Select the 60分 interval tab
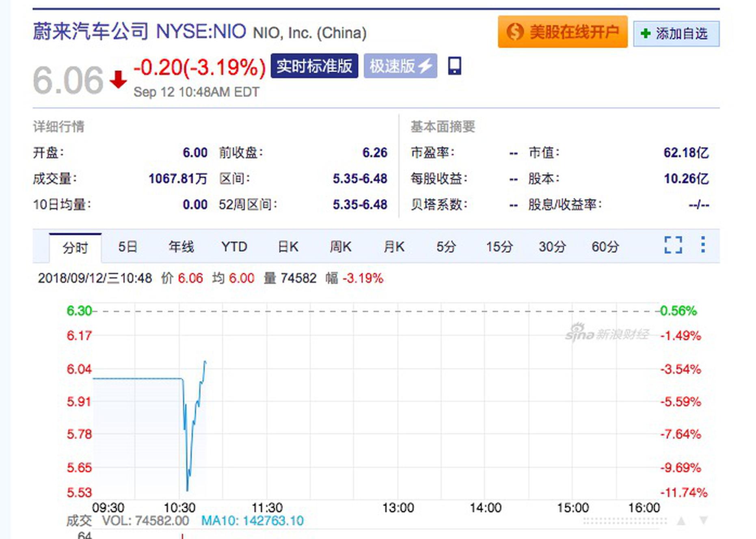Screen dimensions: 756x539 pyautogui.click(x=605, y=246)
